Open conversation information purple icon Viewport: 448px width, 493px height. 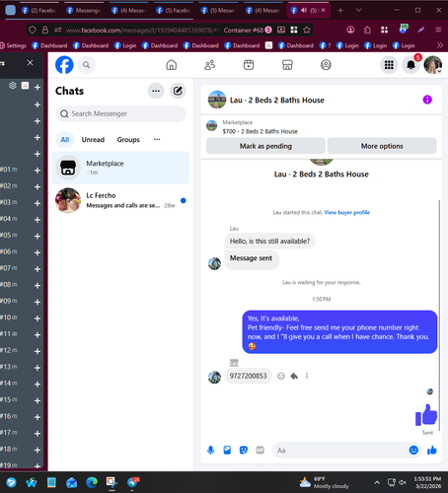click(427, 100)
